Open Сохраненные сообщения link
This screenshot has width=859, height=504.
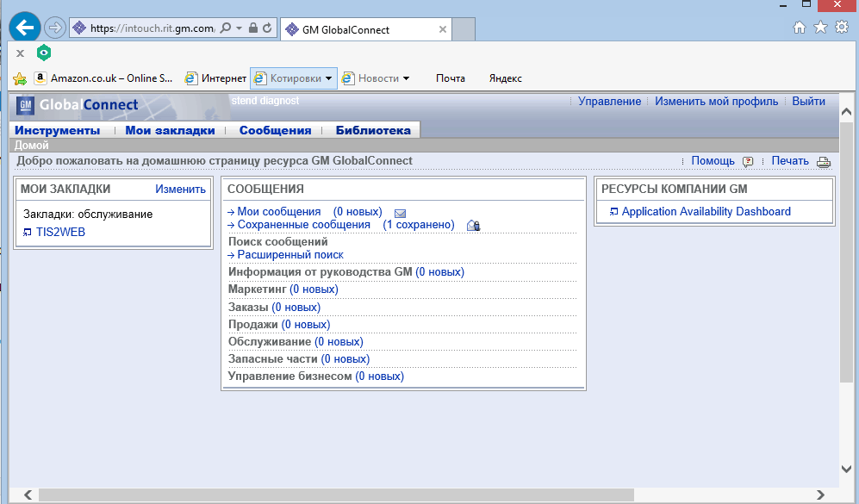tap(304, 225)
